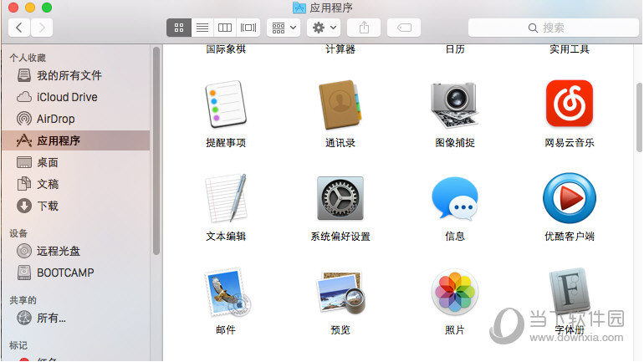Click the 国际象棋 label
Screen dimensions: 644x362
coord(226,49)
